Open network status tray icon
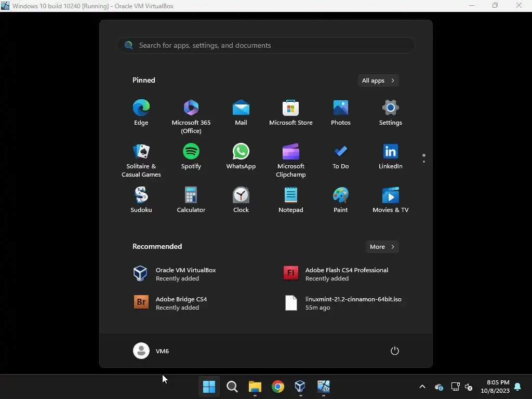 point(455,387)
